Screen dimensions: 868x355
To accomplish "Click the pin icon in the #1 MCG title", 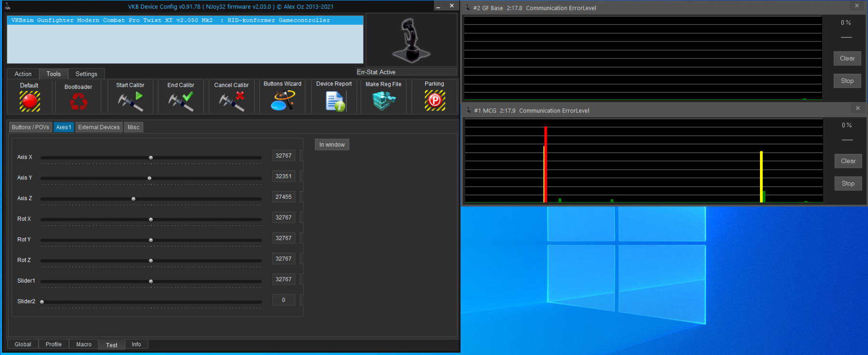I will point(468,110).
